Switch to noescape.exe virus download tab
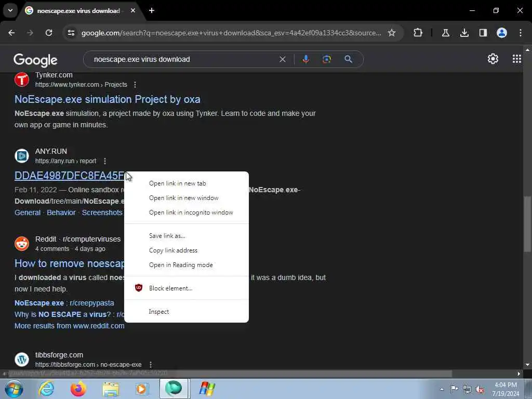The height and width of the screenshot is (399, 532). pos(78,11)
